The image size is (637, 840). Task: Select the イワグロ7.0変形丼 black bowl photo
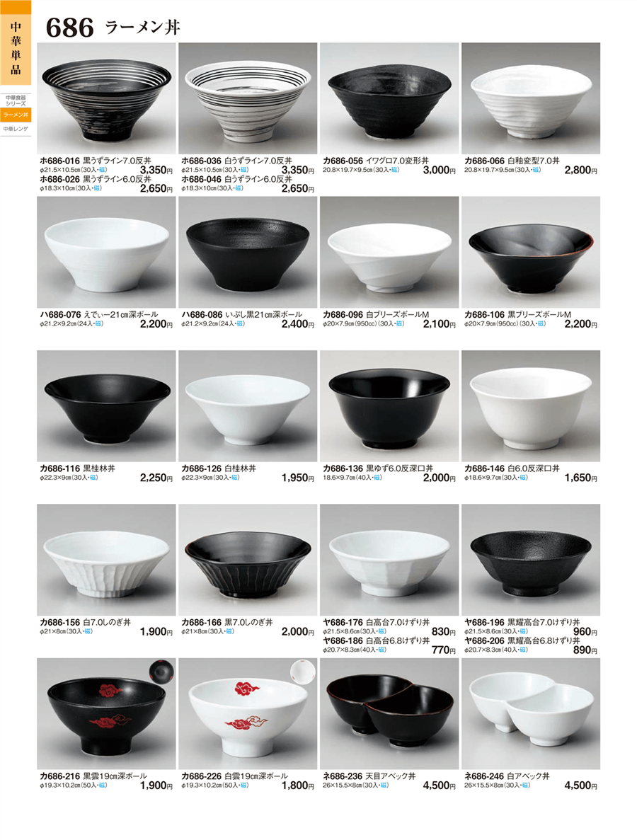[x=389, y=98]
